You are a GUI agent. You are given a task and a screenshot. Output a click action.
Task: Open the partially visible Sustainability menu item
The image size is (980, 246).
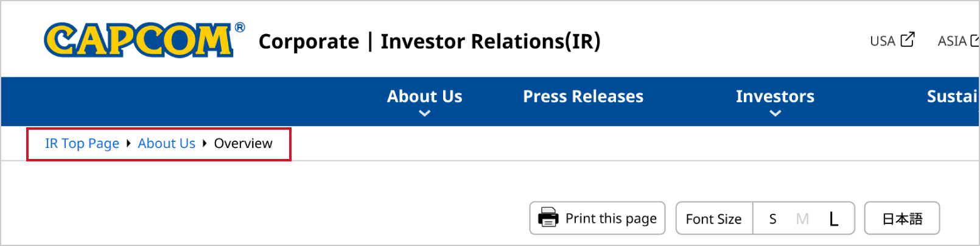coord(953,96)
